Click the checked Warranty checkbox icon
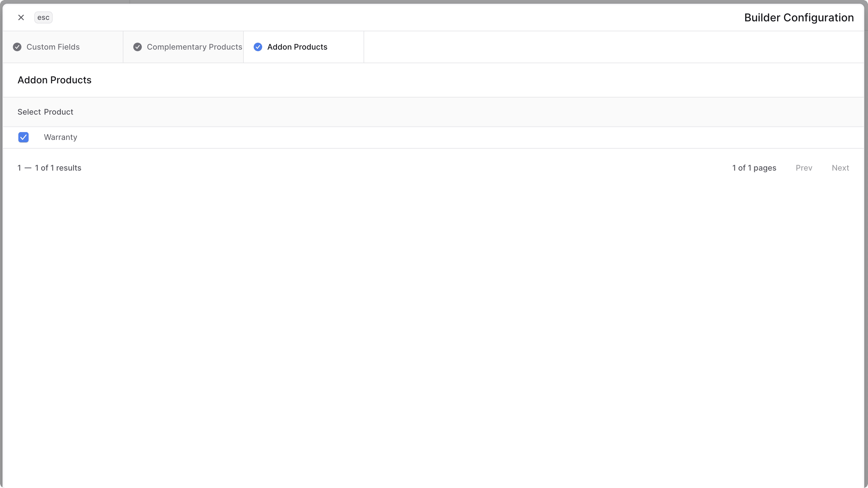Viewport: 868px width, 488px height. 23,137
